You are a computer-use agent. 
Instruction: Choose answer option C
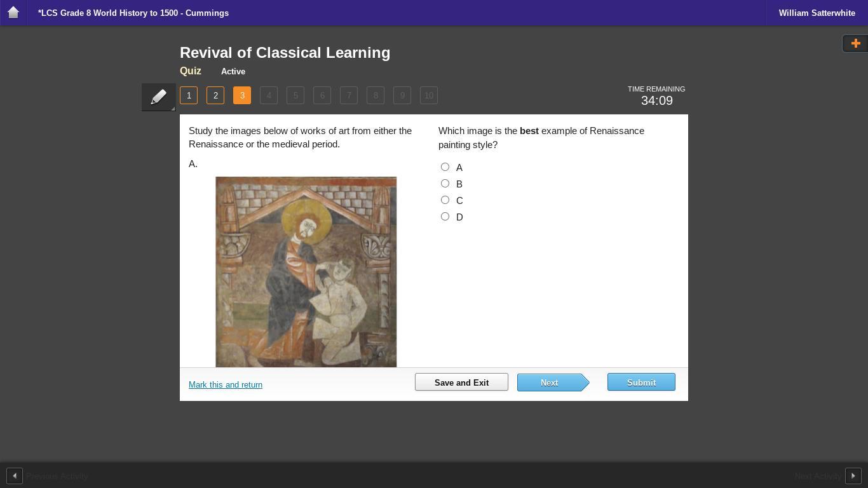[x=445, y=200]
